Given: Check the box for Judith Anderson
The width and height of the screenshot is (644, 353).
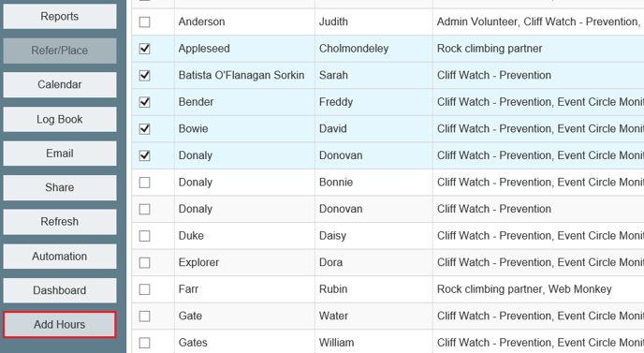Looking at the screenshot, I should [144, 22].
